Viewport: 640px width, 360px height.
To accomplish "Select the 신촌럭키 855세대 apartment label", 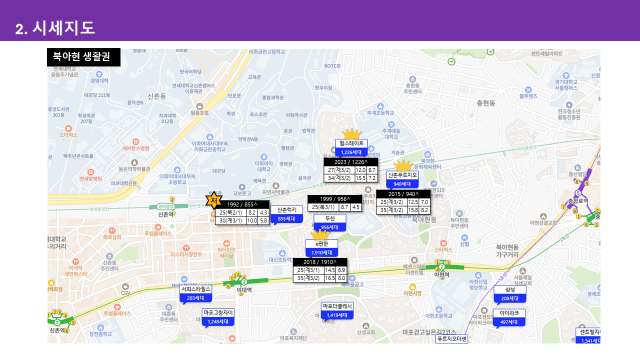I will tap(287, 215).
